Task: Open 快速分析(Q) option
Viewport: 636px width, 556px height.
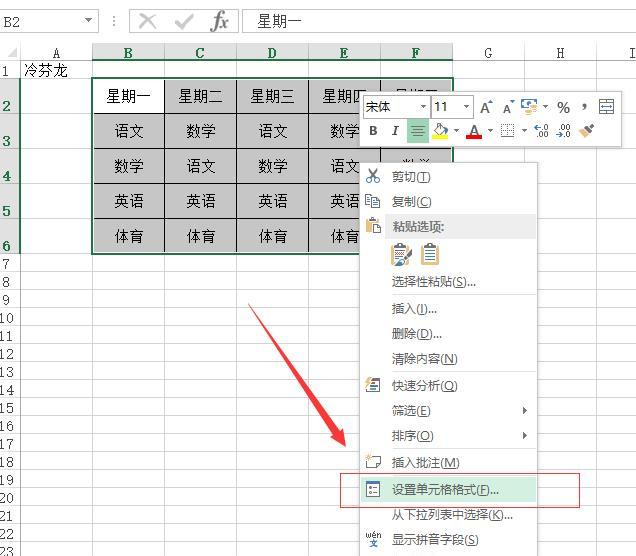Action: click(x=448, y=385)
